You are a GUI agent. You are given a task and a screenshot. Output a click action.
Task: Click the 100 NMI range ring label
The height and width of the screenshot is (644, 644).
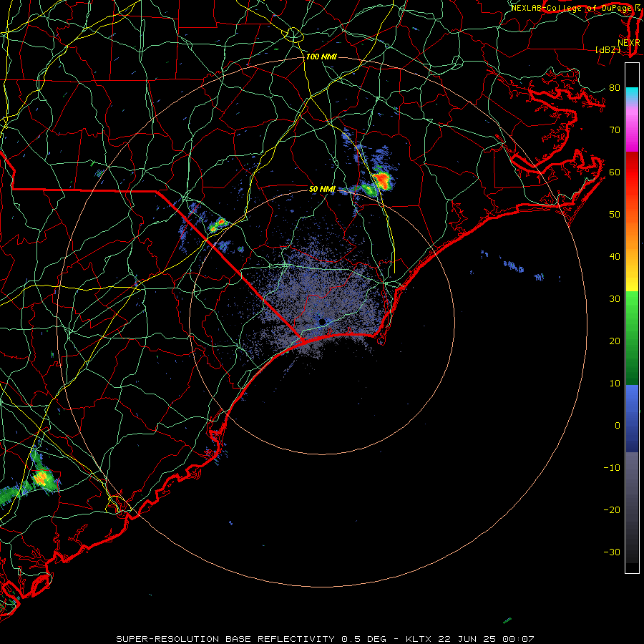[321, 57]
